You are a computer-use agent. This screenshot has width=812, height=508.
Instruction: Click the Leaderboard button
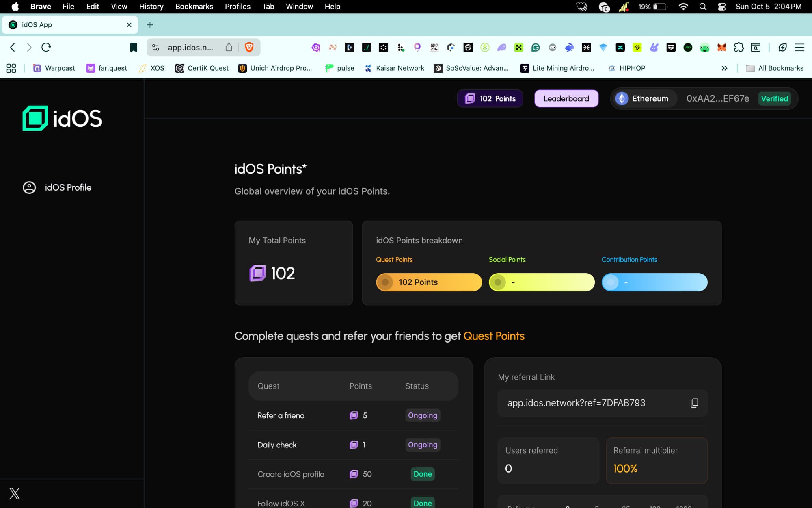pos(566,99)
